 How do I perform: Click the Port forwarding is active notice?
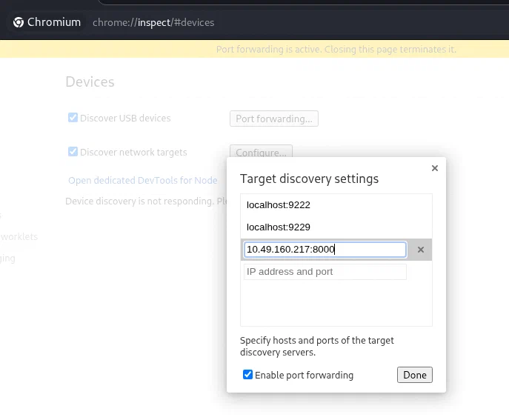336,50
